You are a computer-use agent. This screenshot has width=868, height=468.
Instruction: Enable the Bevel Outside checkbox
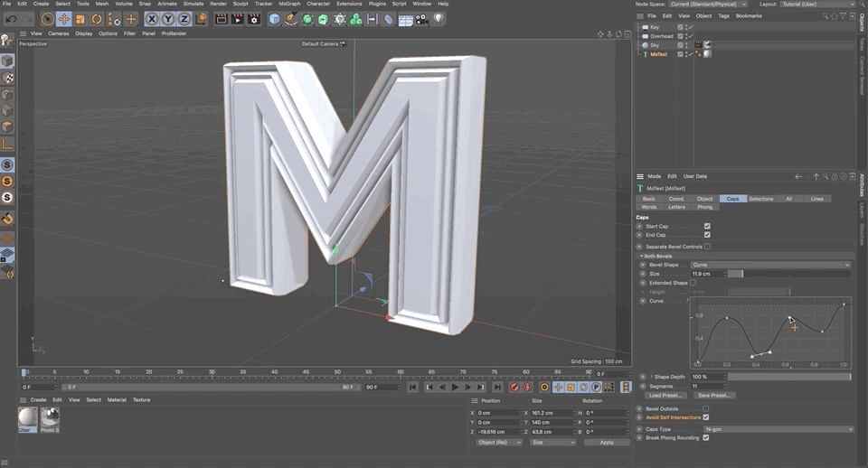point(706,408)
